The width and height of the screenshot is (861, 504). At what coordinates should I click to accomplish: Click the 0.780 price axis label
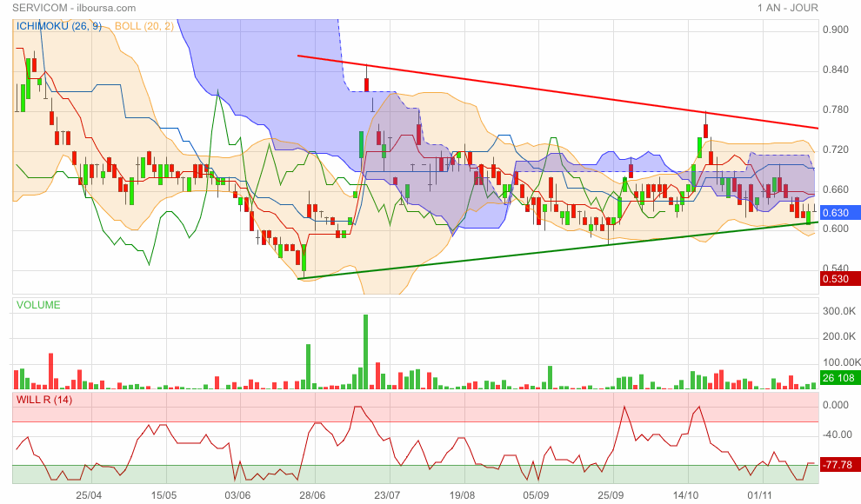836,109
